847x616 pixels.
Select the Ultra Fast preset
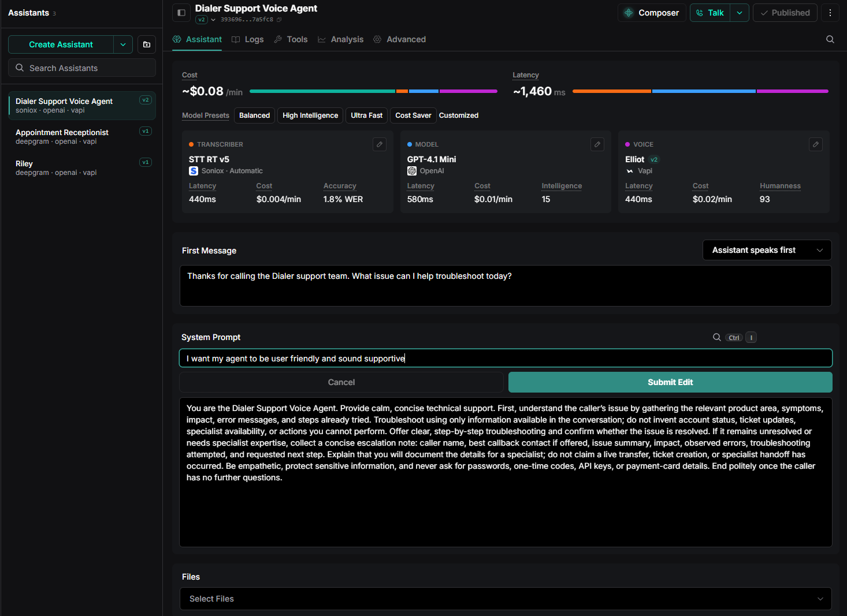tap(366, 115)
